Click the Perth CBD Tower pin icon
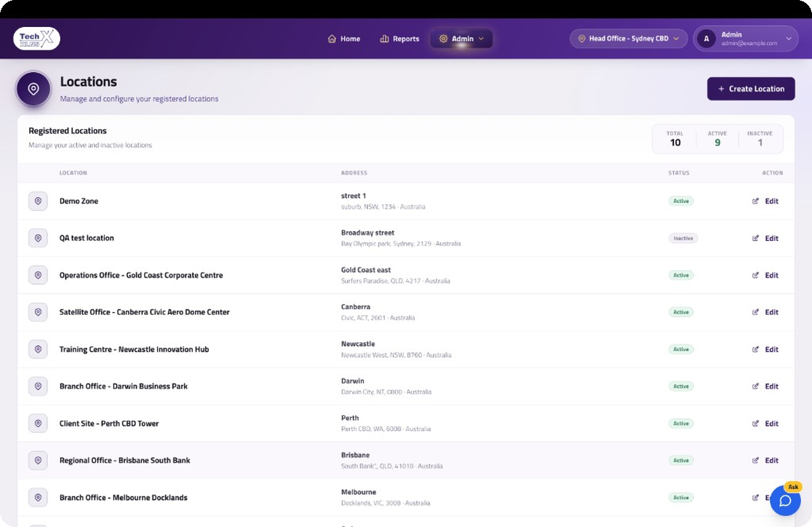 tap(38, 423)
